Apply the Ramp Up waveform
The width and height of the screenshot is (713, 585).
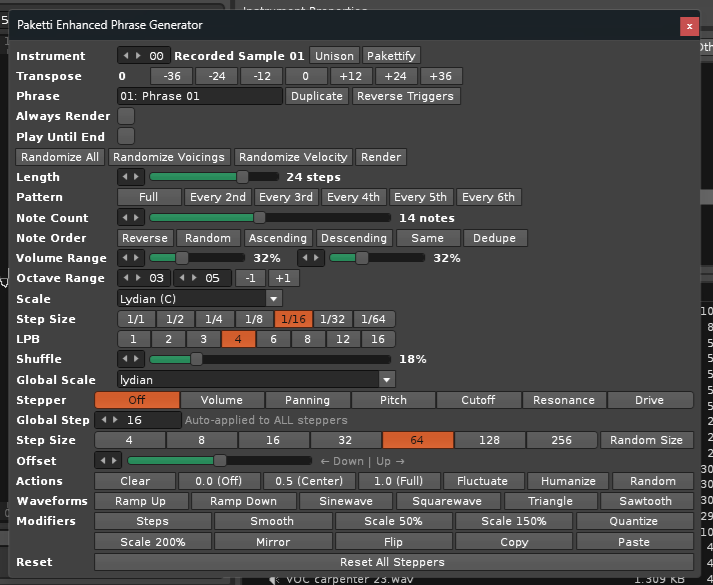(x=141, y=501)
